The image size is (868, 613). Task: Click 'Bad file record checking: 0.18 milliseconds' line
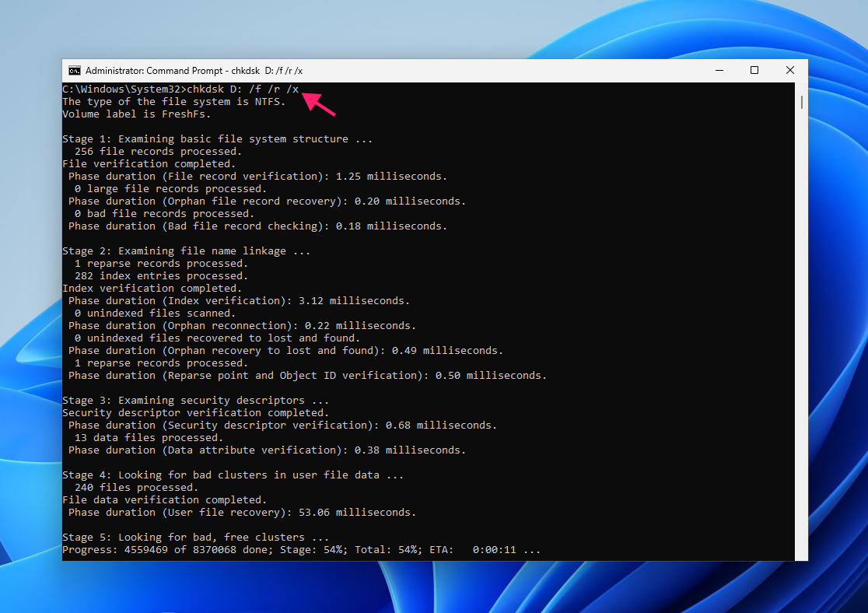point(257,226)
